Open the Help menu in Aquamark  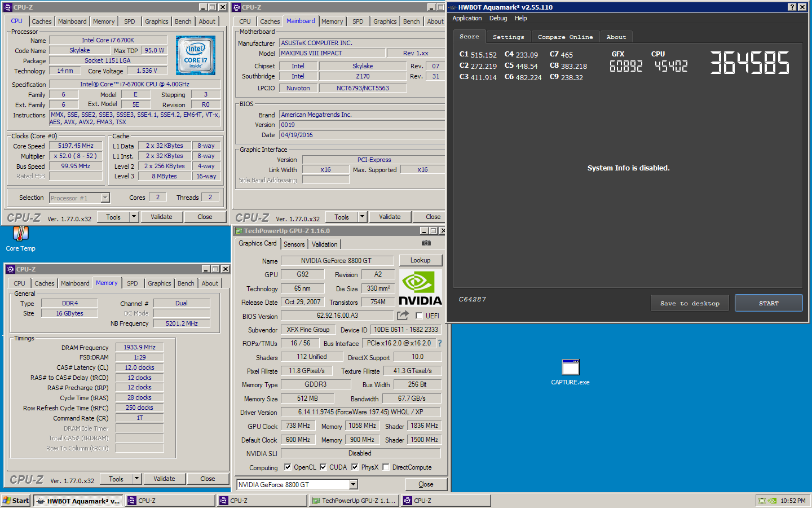pyautogui.click(x=521, y=19)
